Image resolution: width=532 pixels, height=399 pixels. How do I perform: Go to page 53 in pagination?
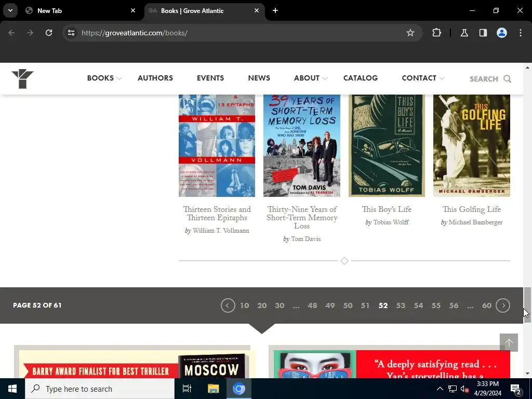point(401,305)
